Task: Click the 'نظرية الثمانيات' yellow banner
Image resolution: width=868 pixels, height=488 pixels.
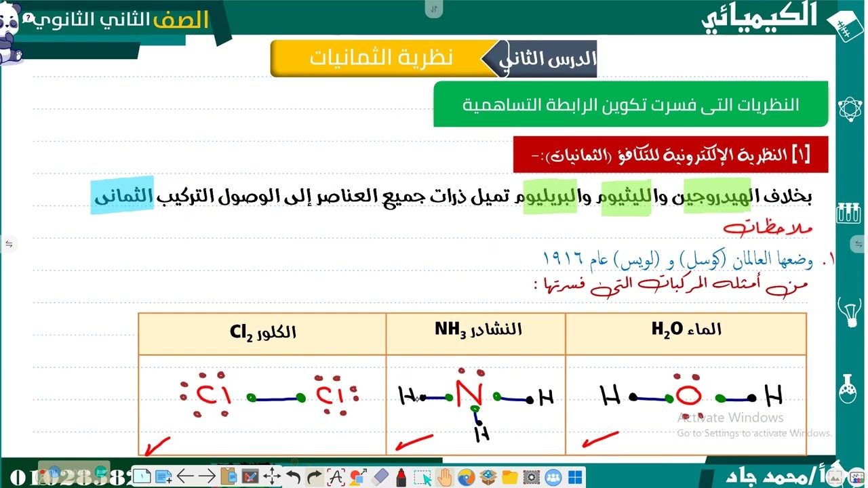Action: pos(381,58)
